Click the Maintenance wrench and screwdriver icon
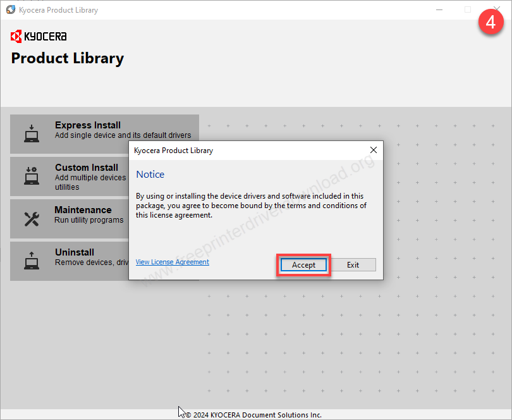Viewport: 512px width, 420px height. click(32, 219)
